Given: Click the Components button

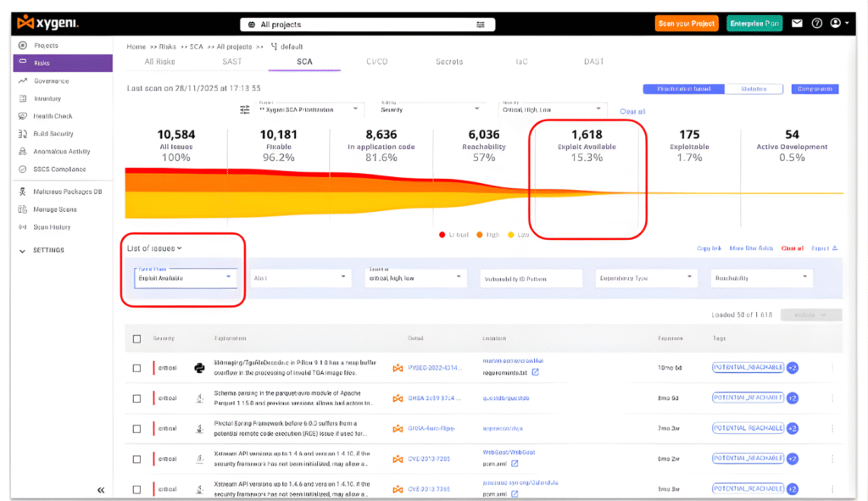Looking at the screenshot, I should (x=815, y=88).
